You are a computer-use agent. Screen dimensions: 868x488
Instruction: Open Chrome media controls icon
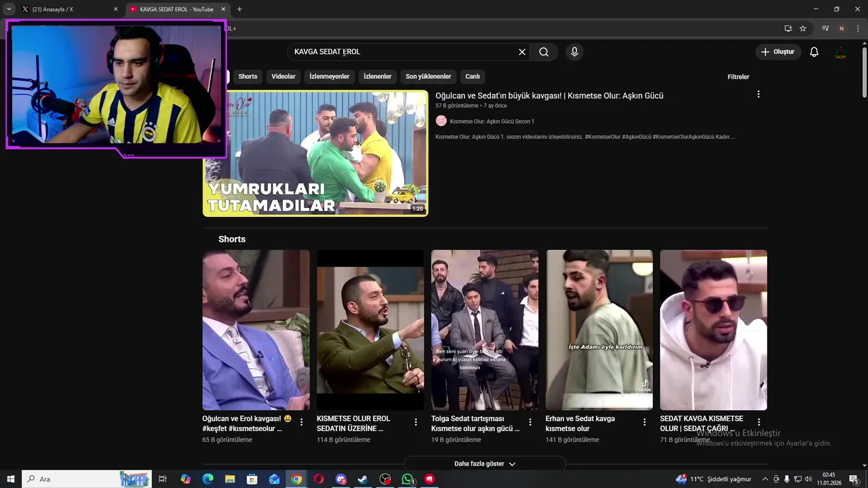pyautogui.click(x=825, y=28)
